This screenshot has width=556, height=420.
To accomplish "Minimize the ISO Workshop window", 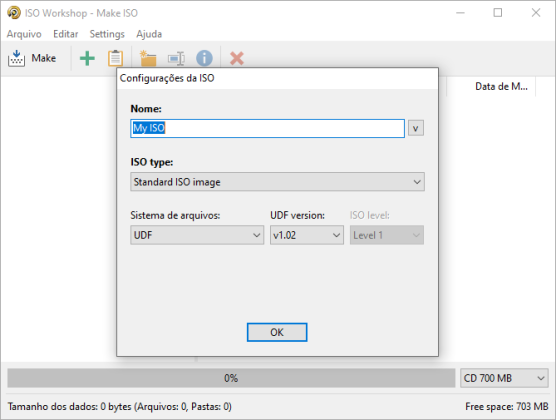I will point(460,13).
